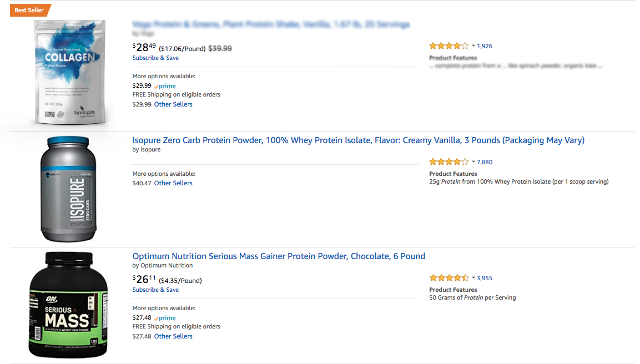
Task: Open the 3,955 customer reviews link
Action: (x=485, y=278)
